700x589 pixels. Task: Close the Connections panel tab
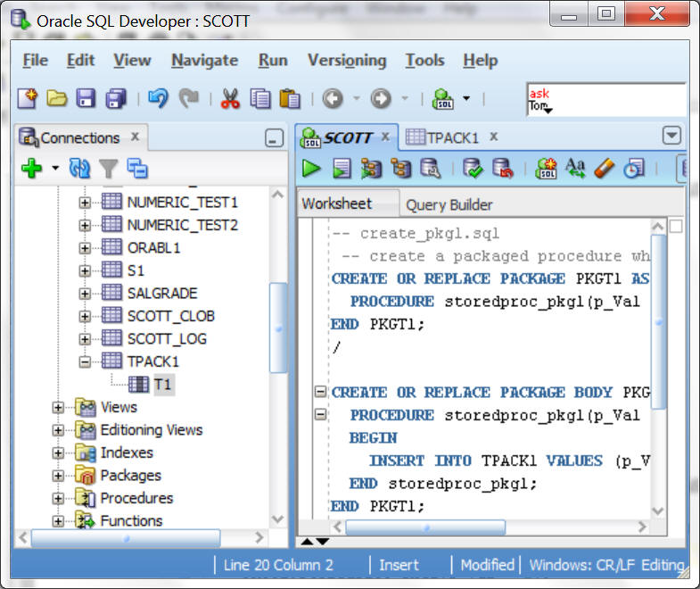click(x=135, y=137)
